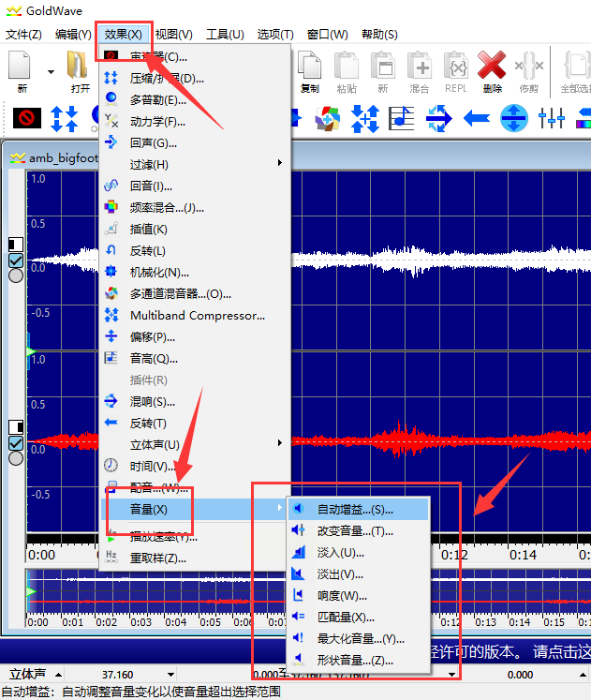The width and height of the screenshot is (591, 700).
Task: Choose 偏移(P)... offset item
Action: (x=196, y=337)
